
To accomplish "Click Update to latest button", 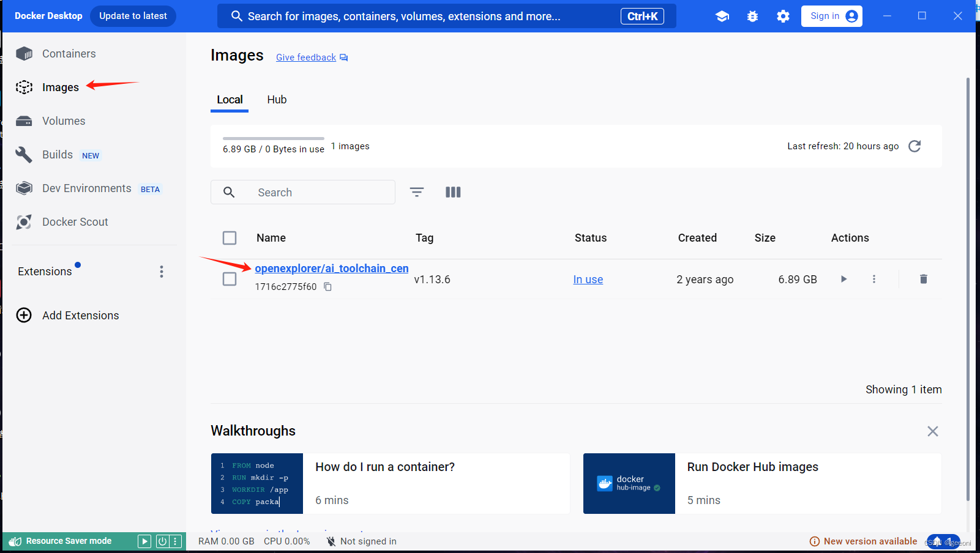I will pos(133,16).
